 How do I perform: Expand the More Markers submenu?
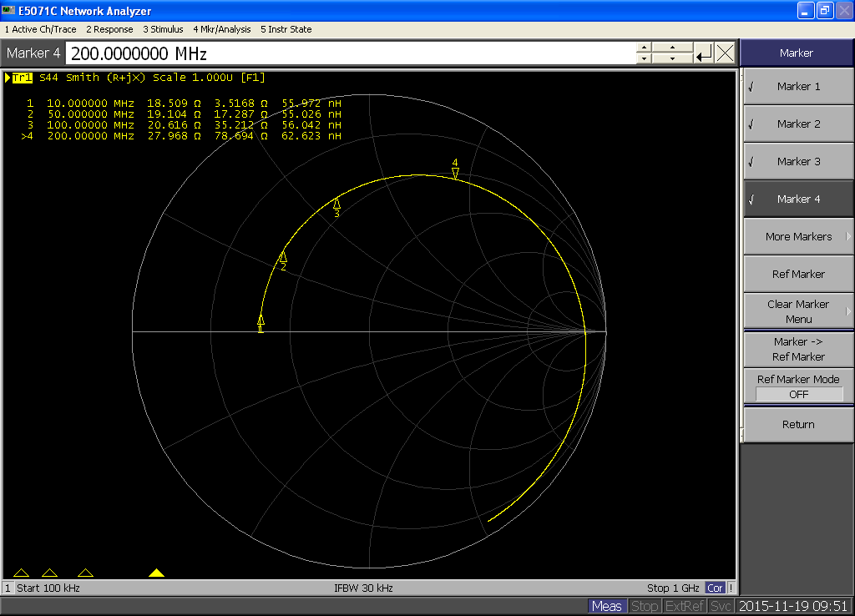798,236
